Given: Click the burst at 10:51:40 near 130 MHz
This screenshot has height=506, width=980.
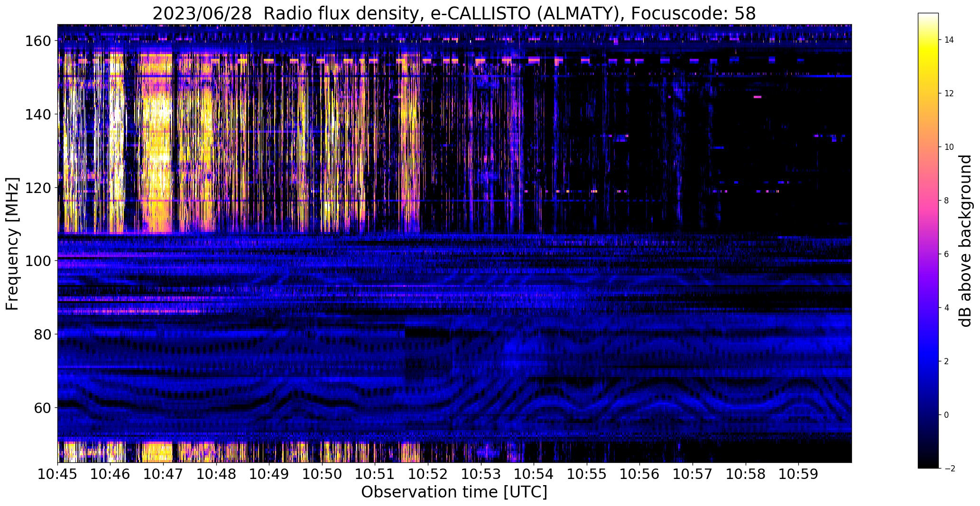Looking at the screenshot, I should [409, 152].
